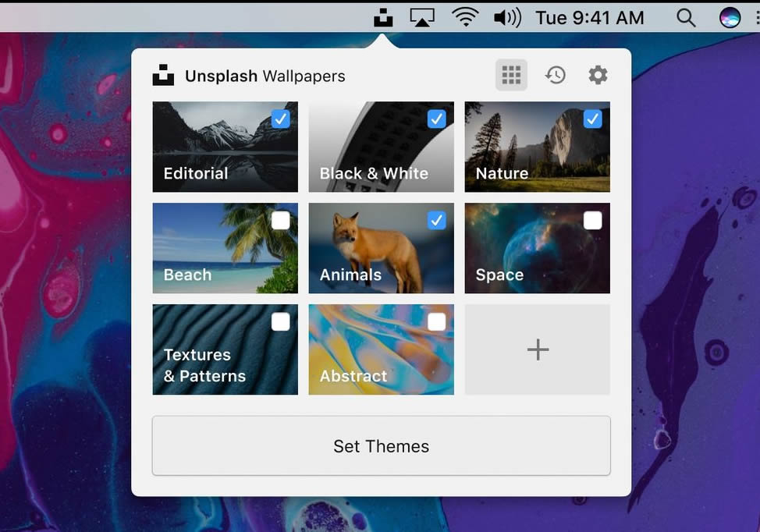Disable the Animals theme checkbox
The width and height of the screenshot is (760, 532).
437,221
